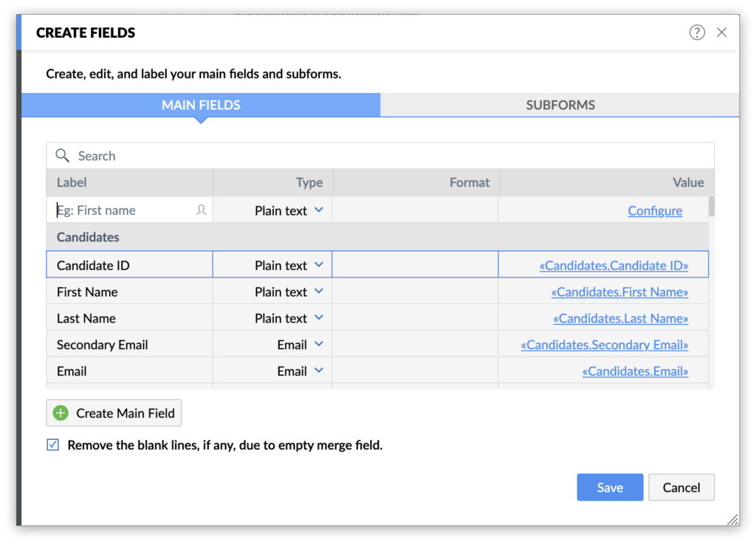Screen dimensions: 756x544
Task: Click the search magnifier icon
Action: (63, 156)
